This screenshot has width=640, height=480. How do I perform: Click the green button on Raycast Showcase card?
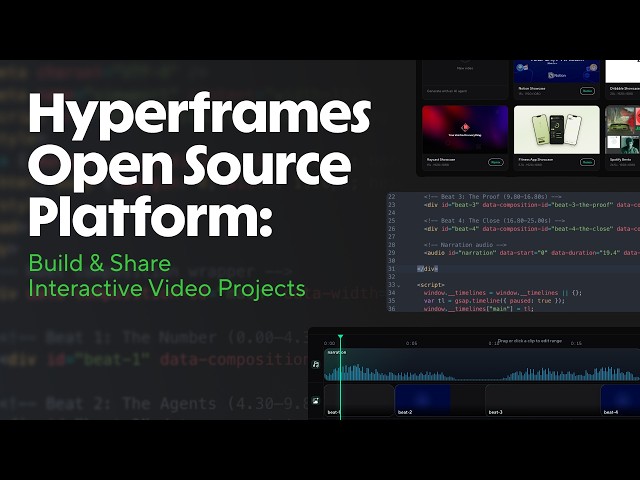(x=496, y=162)
